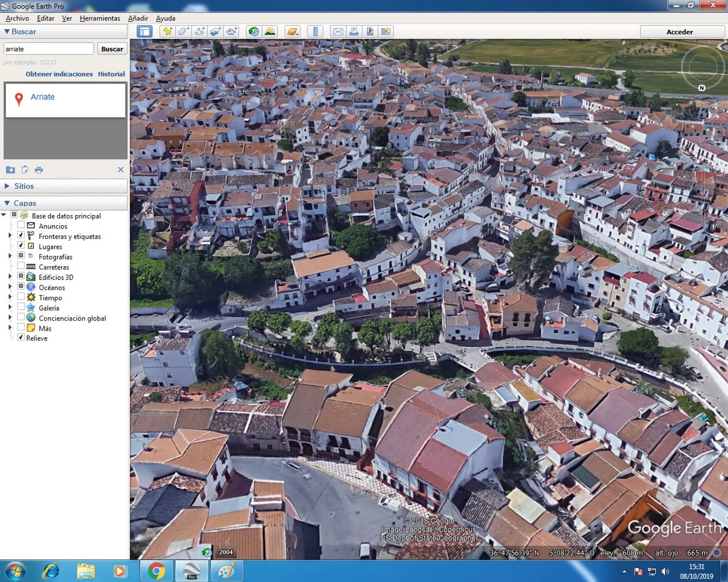Screen dimensions: 728x582
Task: Open the planet switcher dropdown
Action: pyautogui.click(x=293, y=31)
